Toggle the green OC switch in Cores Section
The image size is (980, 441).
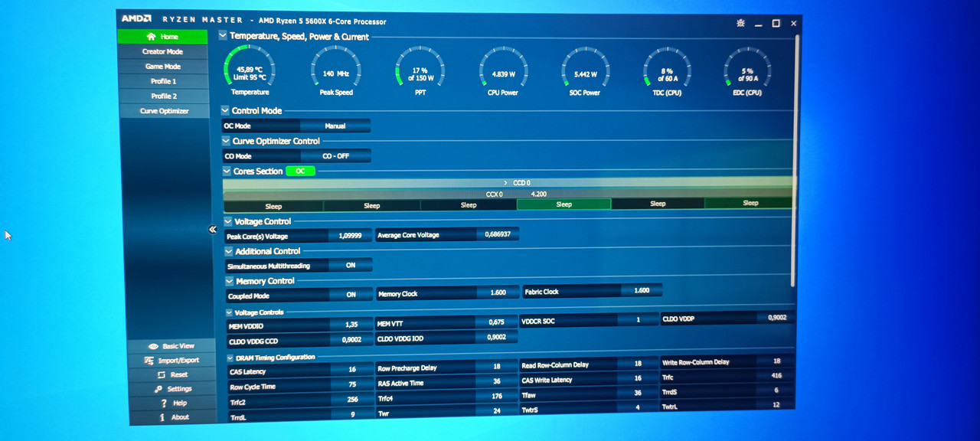(x=300, y=171)
